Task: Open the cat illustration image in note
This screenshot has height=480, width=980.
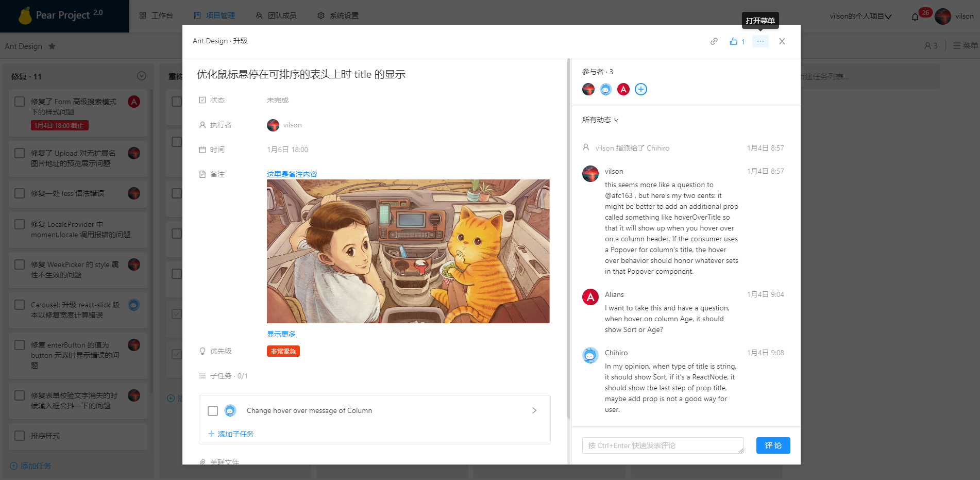Action: (x=408, y=251)
